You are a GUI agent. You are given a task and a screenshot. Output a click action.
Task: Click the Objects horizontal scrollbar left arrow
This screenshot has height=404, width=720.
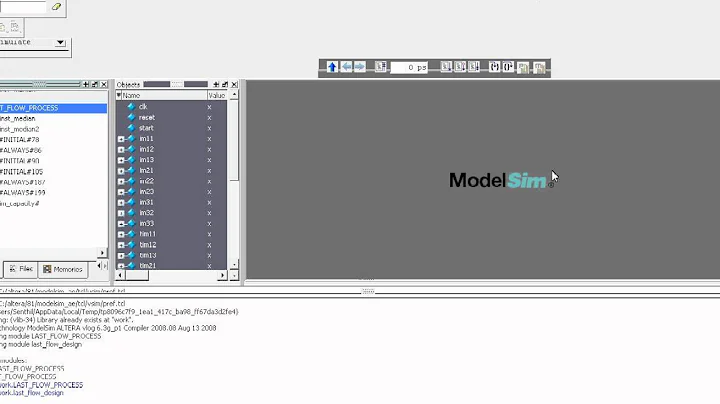(x=120, y=275)
